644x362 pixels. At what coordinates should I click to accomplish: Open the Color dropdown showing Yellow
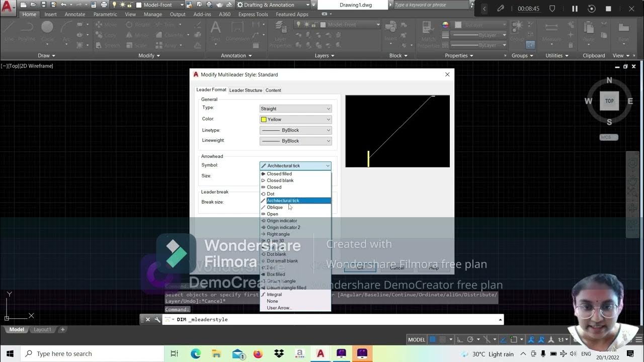click(x=295, y=119)
